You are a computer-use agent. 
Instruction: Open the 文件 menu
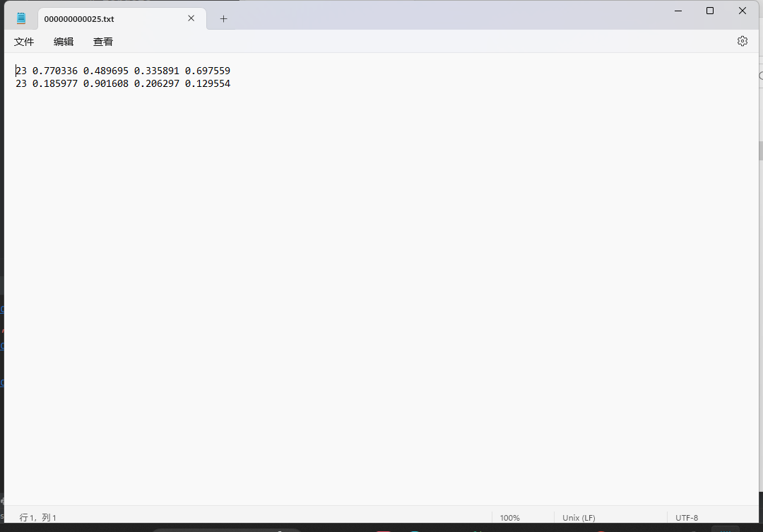24,42
